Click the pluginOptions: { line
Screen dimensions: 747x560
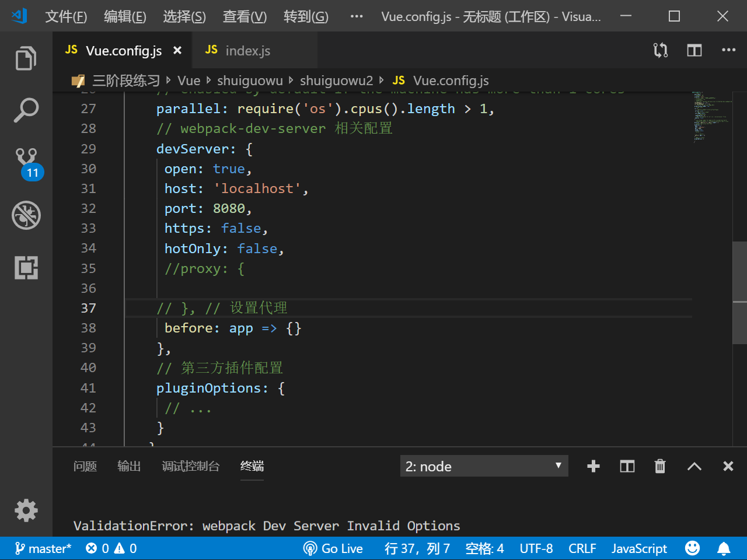(221, 388)
